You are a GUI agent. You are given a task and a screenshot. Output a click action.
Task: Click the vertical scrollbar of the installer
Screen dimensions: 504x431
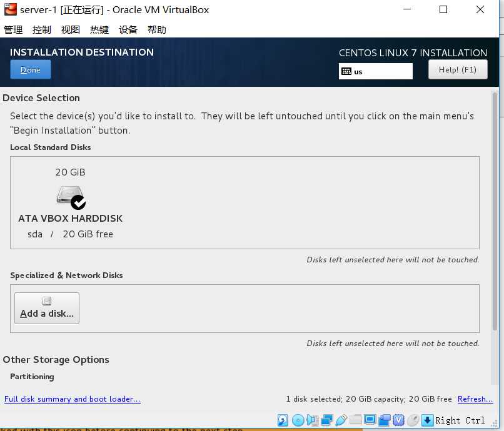(495, 211)
